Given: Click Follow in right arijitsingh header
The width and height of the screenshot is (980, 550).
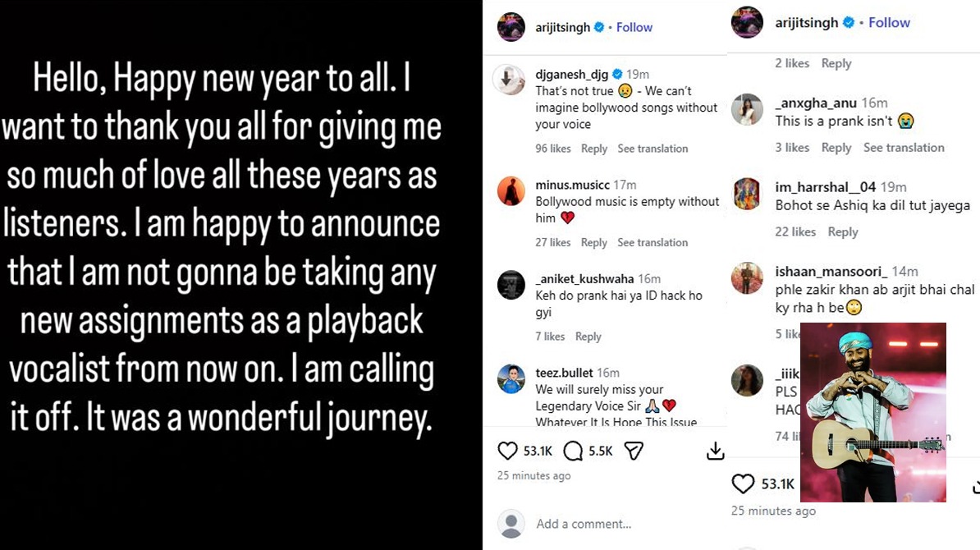Looking at the screenshot, I should (x=890, y=22).
